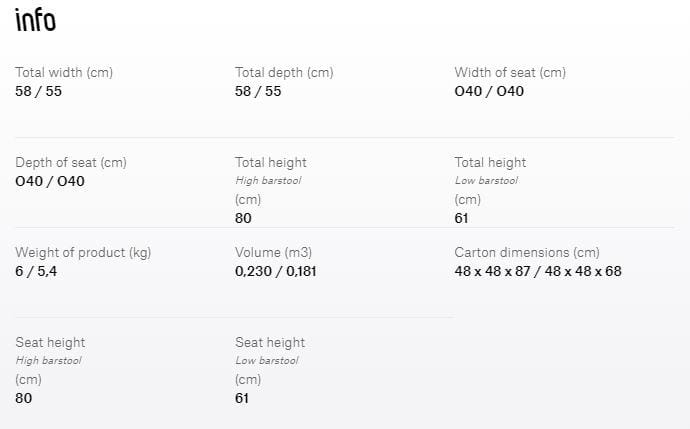Select the low barstool seat height 61

coord(242,397)
